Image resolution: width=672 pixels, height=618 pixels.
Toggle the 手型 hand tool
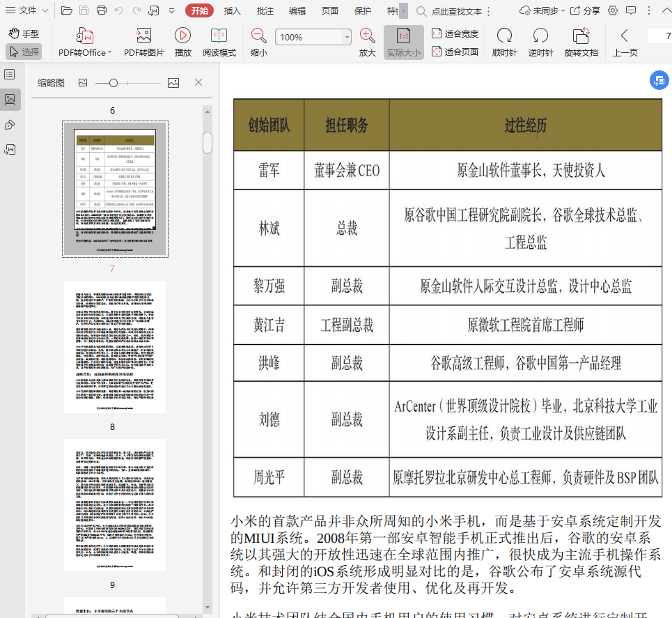coord(24,33)
